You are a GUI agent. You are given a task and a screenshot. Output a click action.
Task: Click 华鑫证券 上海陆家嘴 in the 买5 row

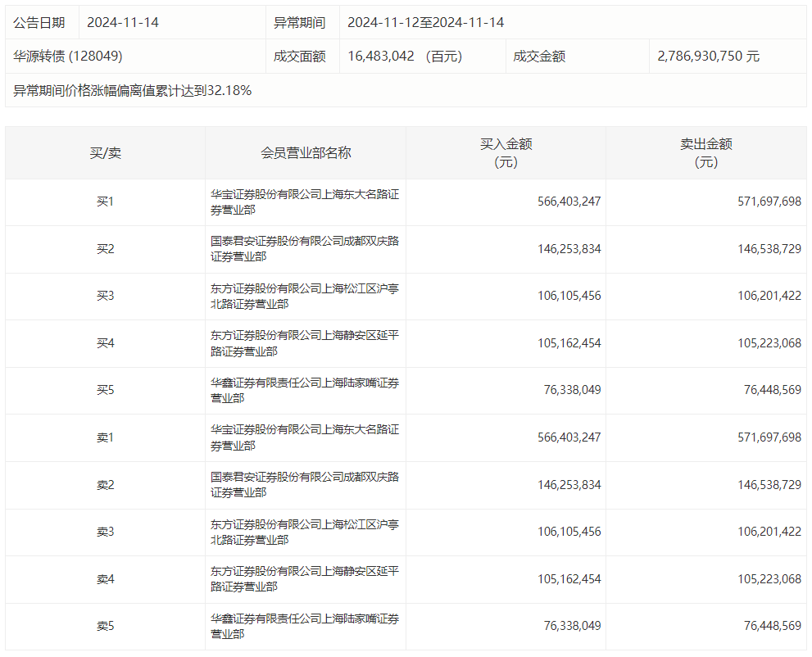[305, 391]
